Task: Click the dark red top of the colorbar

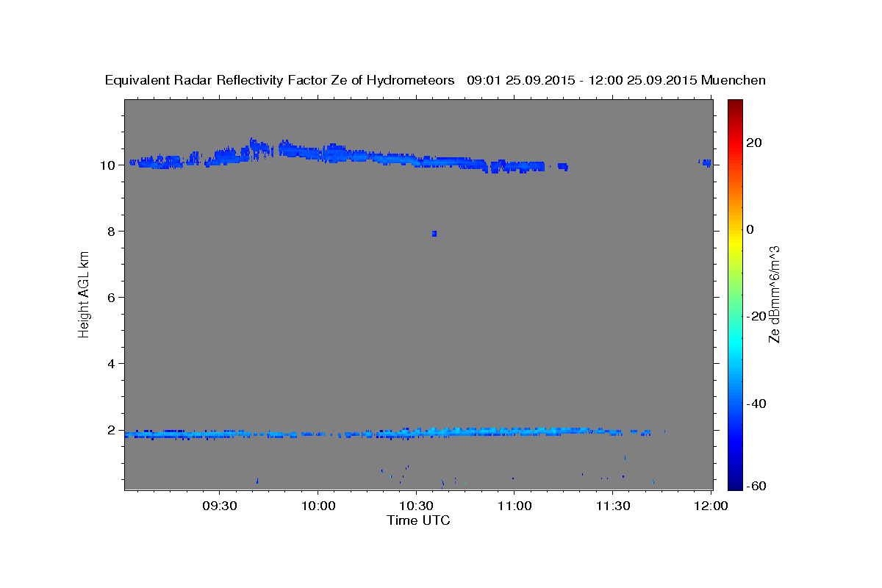Action: pos(735,104)
